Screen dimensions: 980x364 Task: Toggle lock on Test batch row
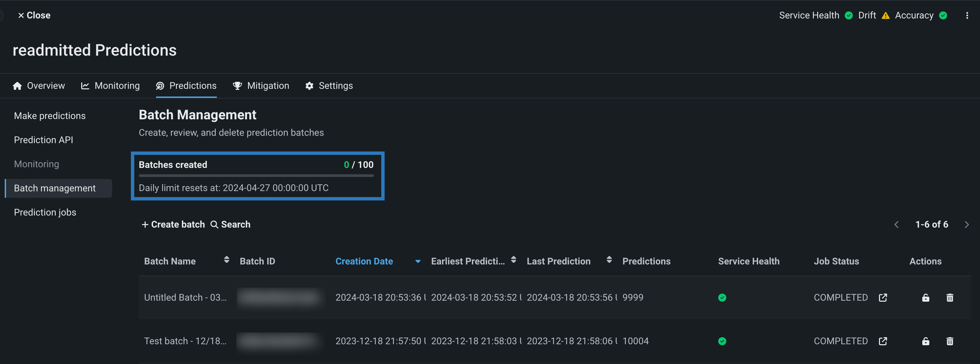[925, 341]
